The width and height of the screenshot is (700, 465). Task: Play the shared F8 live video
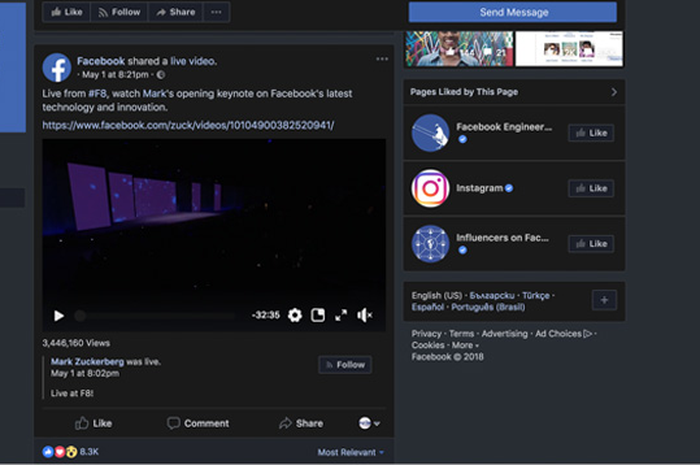[x=58, y=316]
